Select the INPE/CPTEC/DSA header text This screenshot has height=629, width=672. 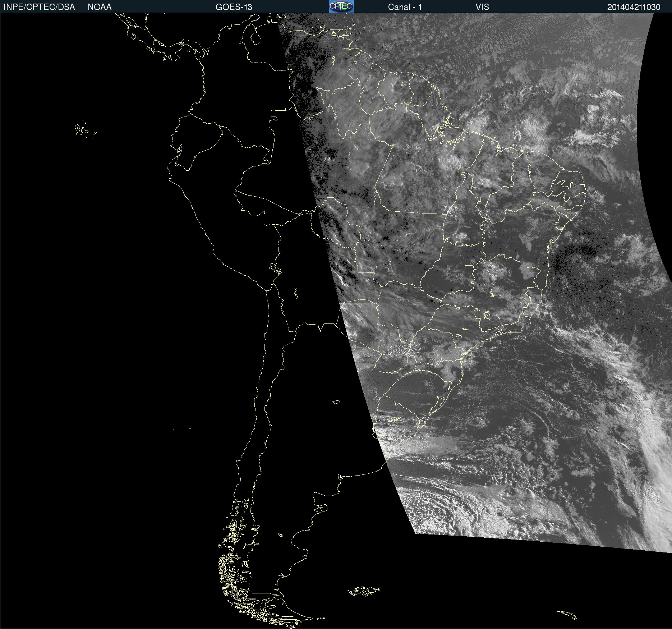(39, 7)
